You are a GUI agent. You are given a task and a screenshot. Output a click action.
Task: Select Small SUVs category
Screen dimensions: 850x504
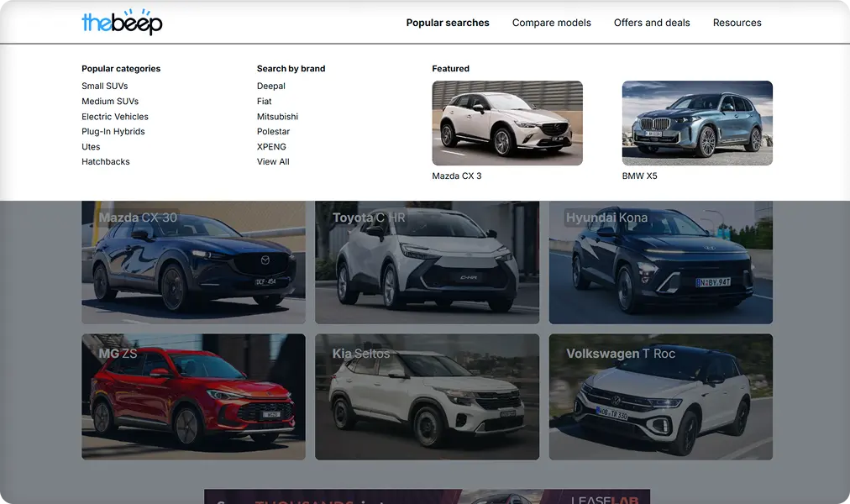[105, 86]
